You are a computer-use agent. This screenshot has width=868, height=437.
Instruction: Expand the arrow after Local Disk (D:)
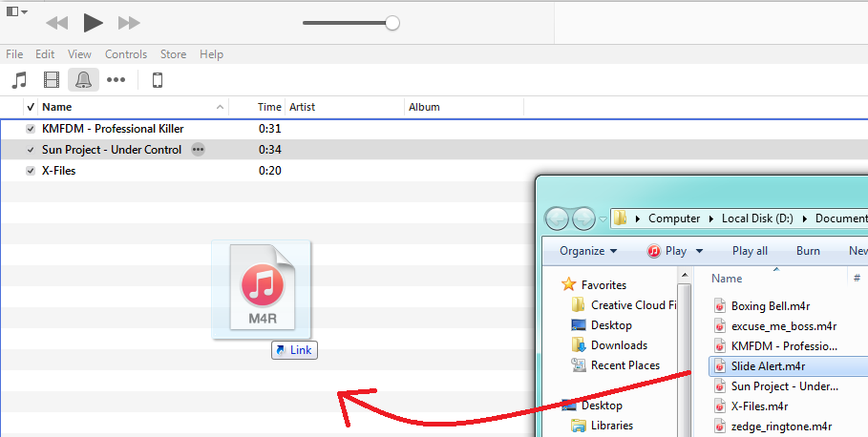(x=804, y=219)
